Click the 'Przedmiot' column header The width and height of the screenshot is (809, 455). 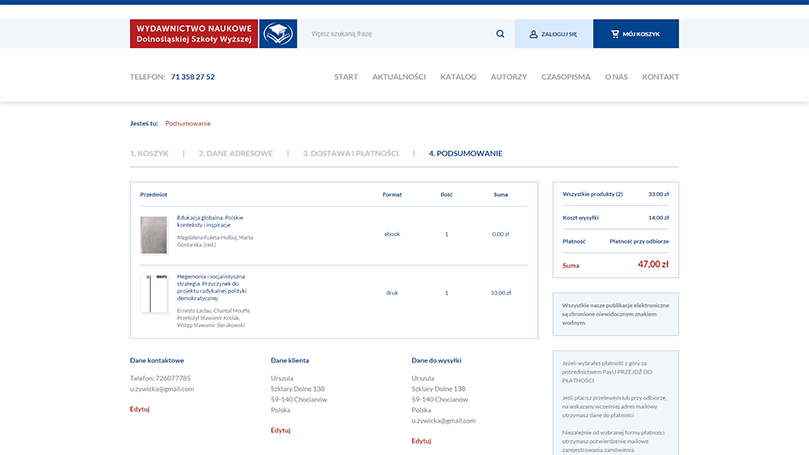tap(154, 195)
